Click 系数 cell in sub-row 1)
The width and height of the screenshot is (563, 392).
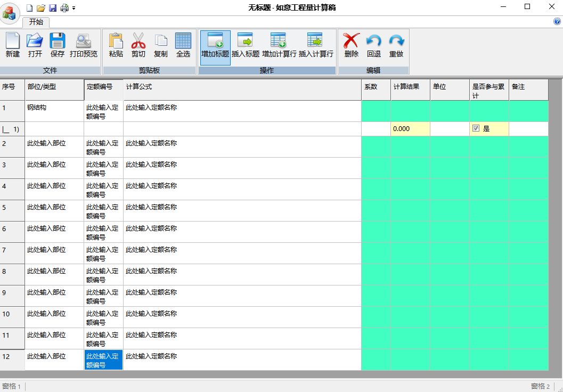tap(376, 129)
